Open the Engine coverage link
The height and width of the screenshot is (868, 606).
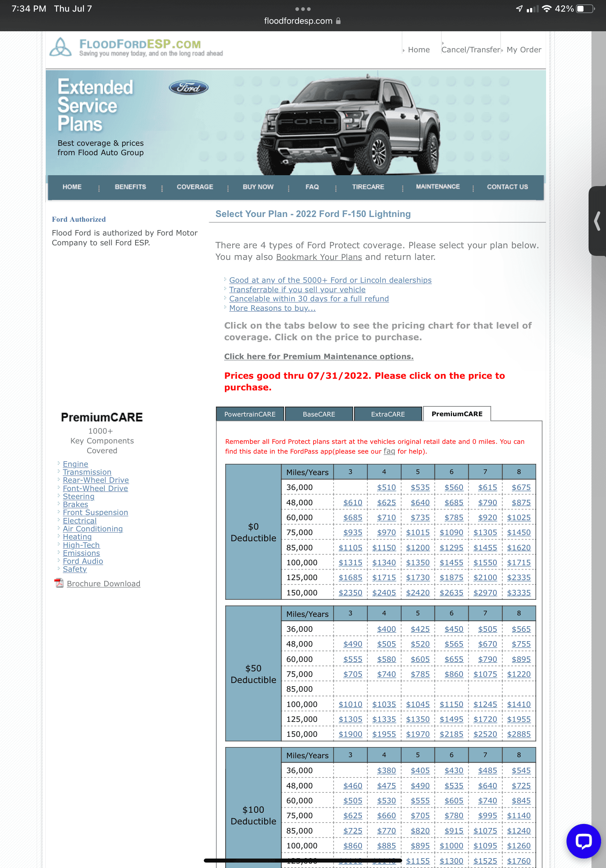tap(76, 464)
